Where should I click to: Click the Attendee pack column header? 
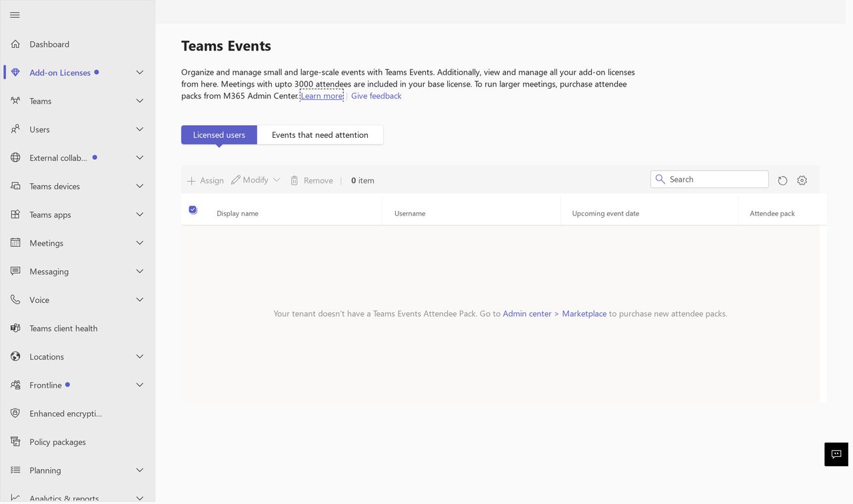pyautogui.click(x=772, y=213)
